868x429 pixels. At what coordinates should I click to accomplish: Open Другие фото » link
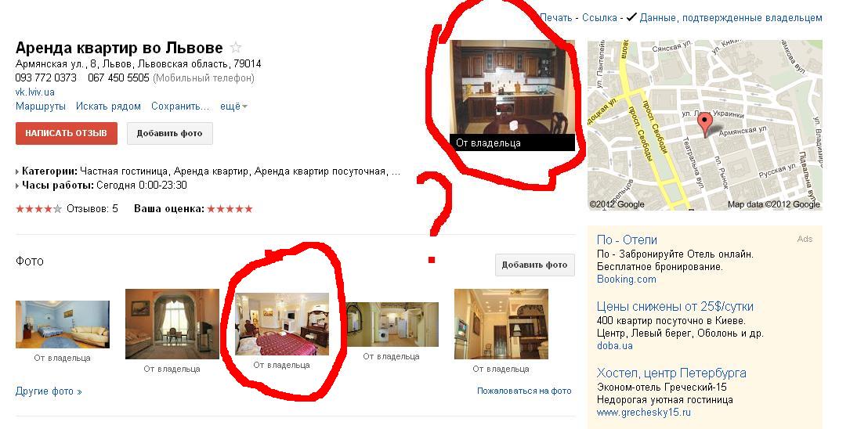click(49, 391)
